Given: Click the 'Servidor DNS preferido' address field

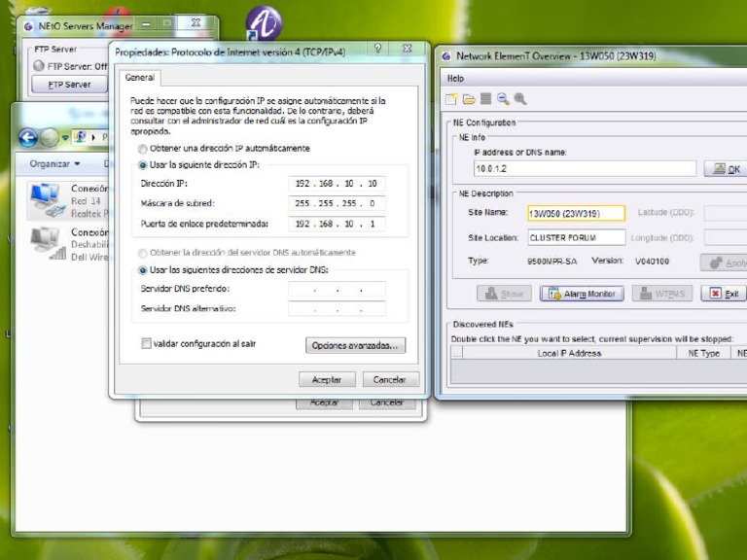Looking at the screenshot, I should pos(337,290).
